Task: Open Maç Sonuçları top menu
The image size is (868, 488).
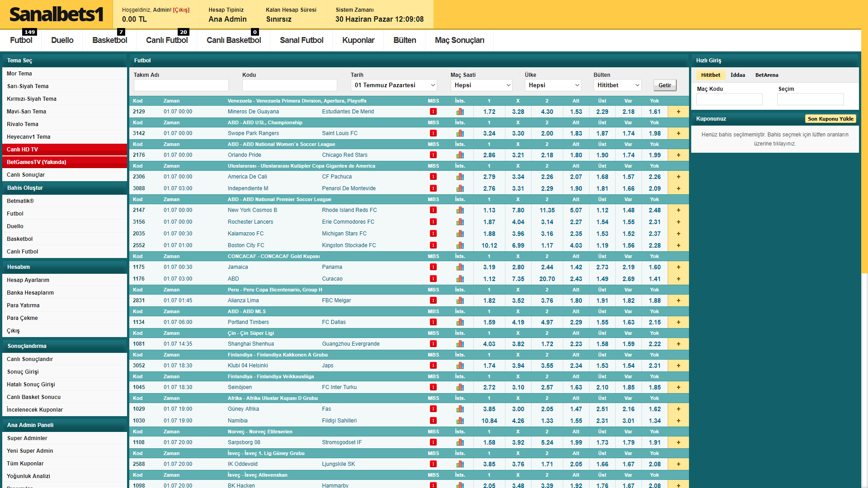Action: coord(459,40)
